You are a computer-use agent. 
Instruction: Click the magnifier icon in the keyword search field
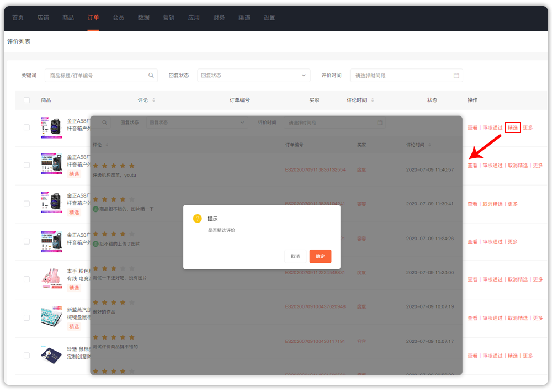[x=151, y=76]
